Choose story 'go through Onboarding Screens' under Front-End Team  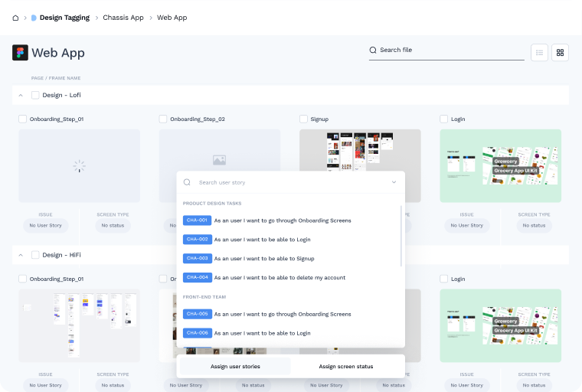(283, 314)
